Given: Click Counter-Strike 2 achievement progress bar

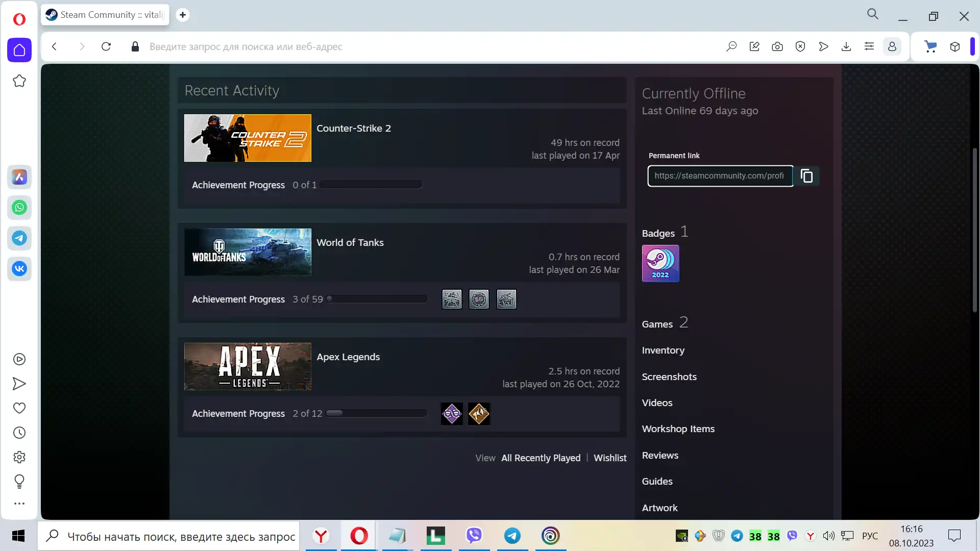Looking at the screenshot, I should pos(371,185).
